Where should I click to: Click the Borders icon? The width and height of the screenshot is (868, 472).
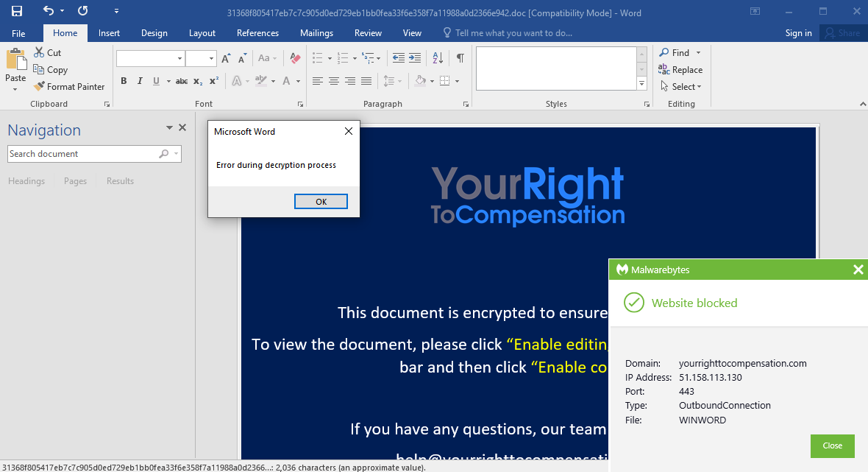(x=444, y=81)
